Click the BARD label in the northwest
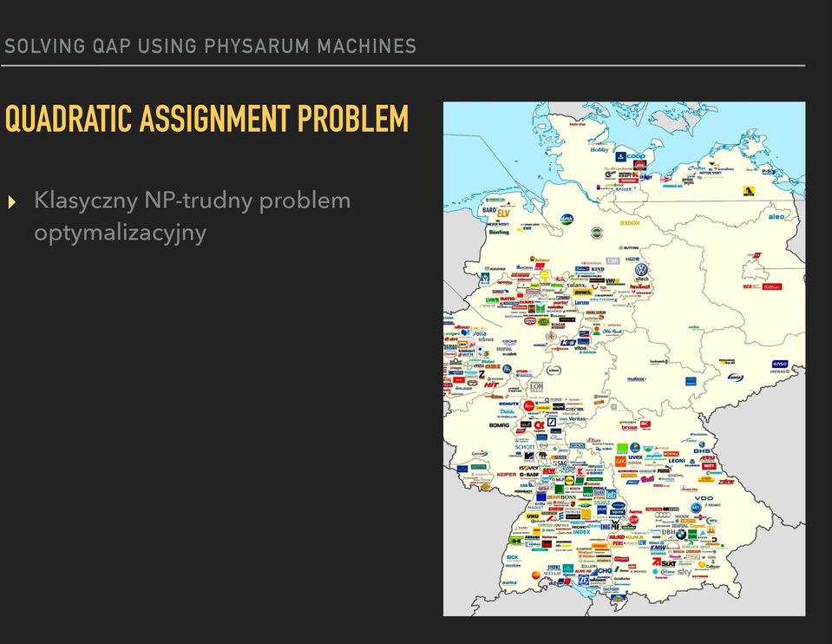 click(x=489, y=210)
